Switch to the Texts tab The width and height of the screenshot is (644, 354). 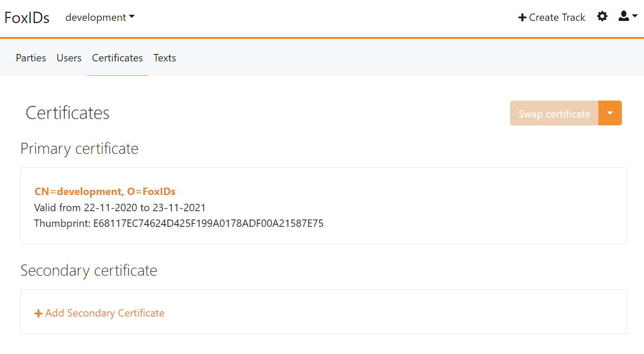[x=164, y=57]
